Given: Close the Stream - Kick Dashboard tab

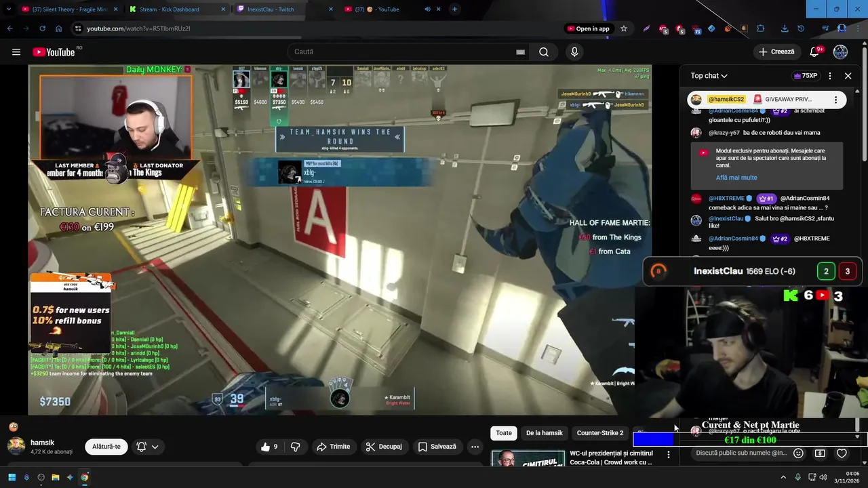Looking at the screenshot, I should [x=223, y=9].
